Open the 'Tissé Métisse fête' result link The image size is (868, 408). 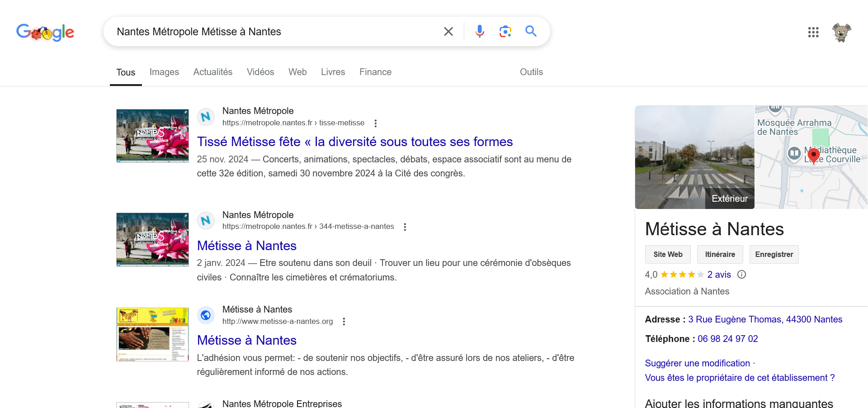click(355, 142)
